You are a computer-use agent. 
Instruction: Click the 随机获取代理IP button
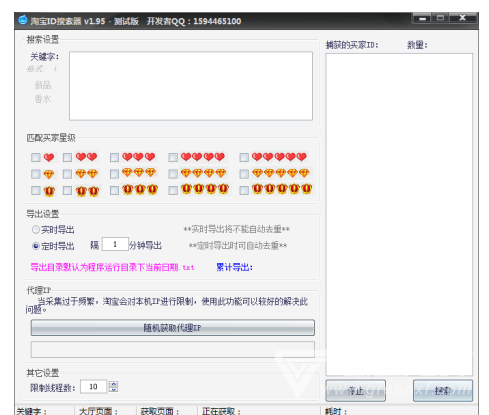coord(173,328)
